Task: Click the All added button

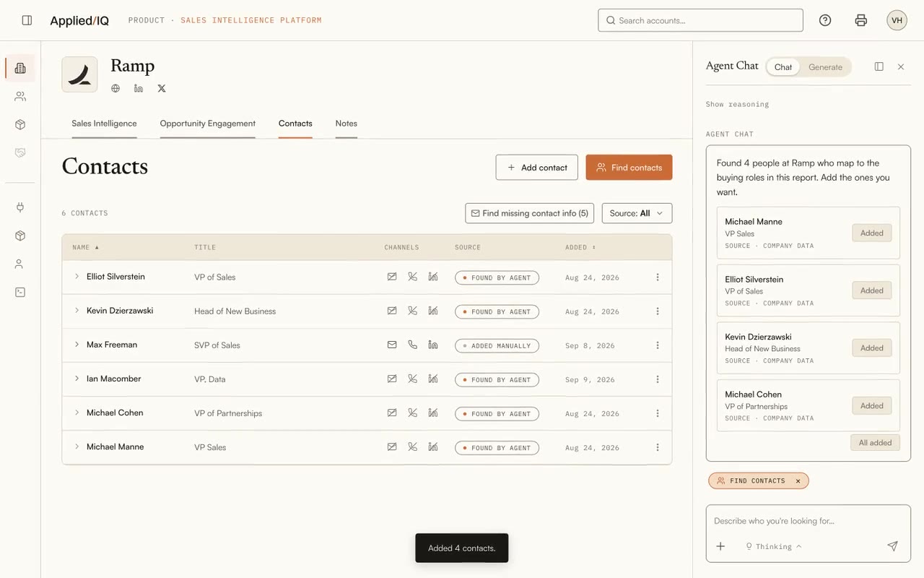Action: coord(875,442)
